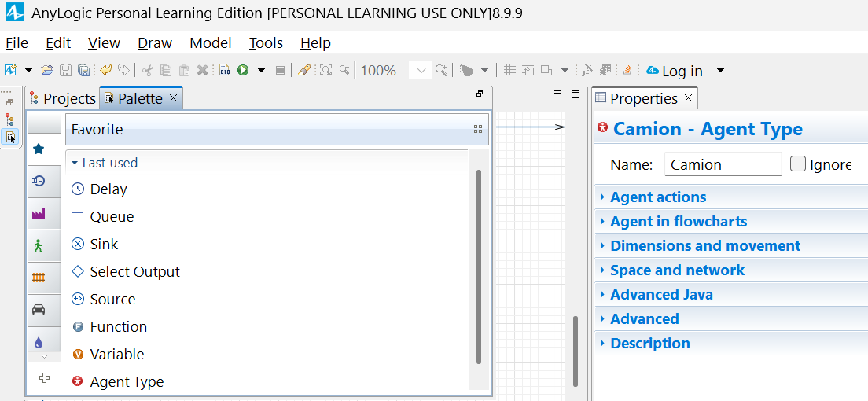Run the model with green play button
The height and width of the screenshot is (401, 868).
[243, 70]
